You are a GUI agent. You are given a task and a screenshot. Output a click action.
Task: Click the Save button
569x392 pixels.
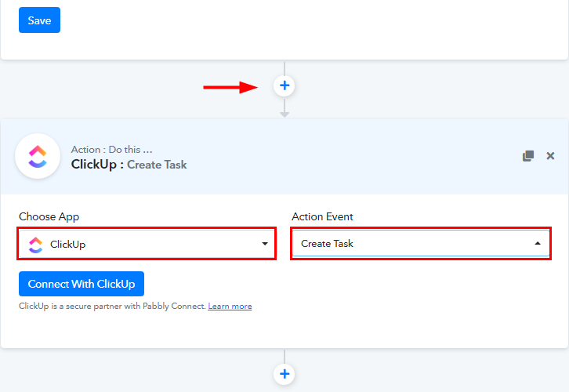(39, 20)
